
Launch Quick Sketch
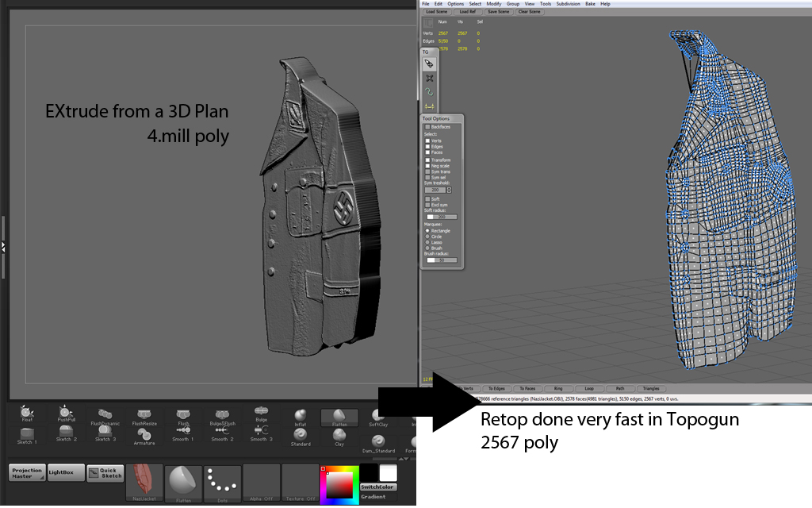pyautogui.click(x=105, y=472)
